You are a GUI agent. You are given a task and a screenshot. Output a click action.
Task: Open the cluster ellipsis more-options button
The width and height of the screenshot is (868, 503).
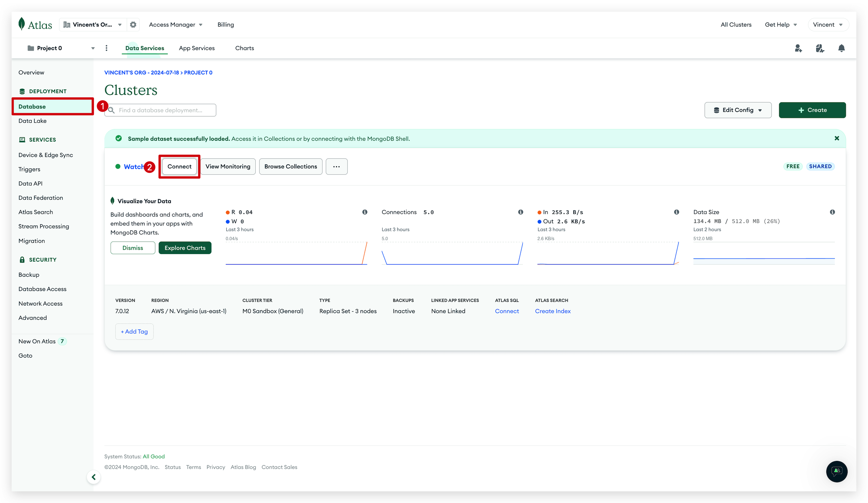pyautogui.click(x=336, y=167)
